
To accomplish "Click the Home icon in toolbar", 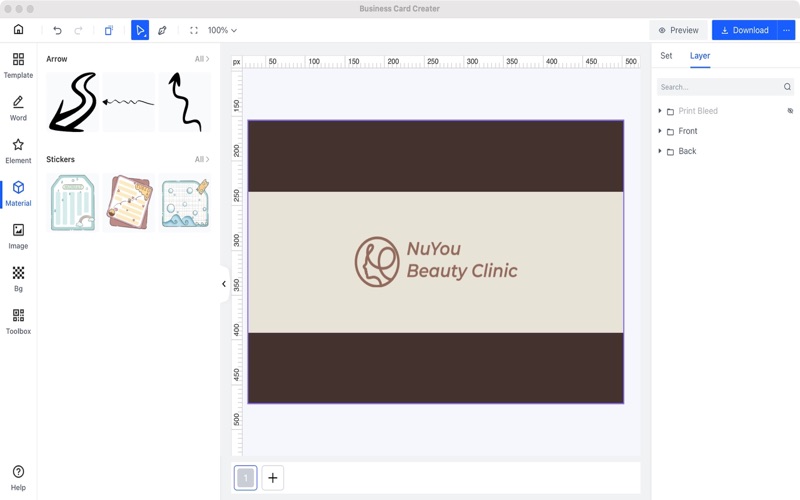I will tap(18, 30).
